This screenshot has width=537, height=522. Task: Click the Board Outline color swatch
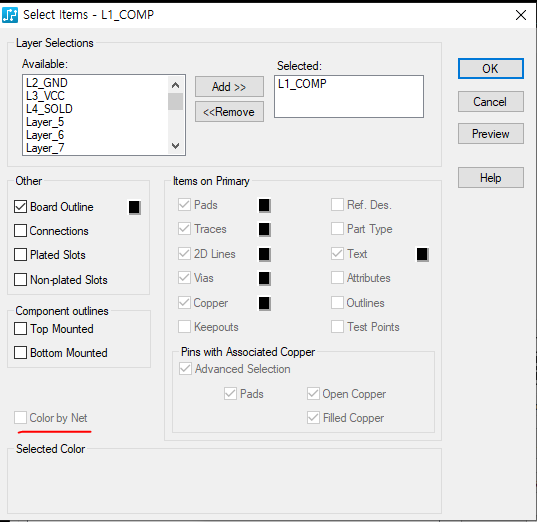tap(134, 207)
